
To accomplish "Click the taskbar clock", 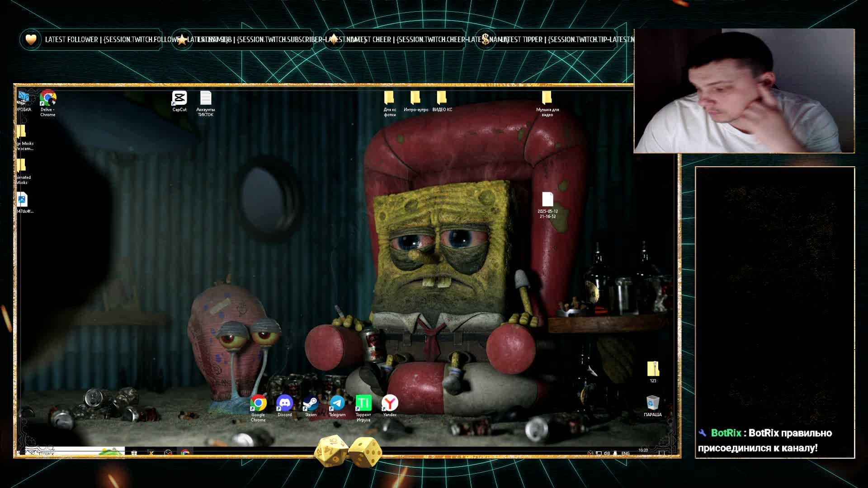I will point(643,451).
